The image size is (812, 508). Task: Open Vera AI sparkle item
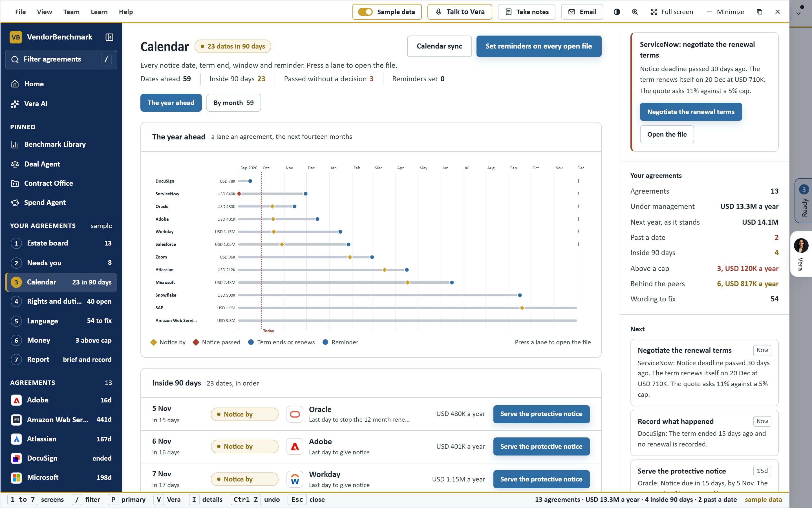tap(61, 104)
